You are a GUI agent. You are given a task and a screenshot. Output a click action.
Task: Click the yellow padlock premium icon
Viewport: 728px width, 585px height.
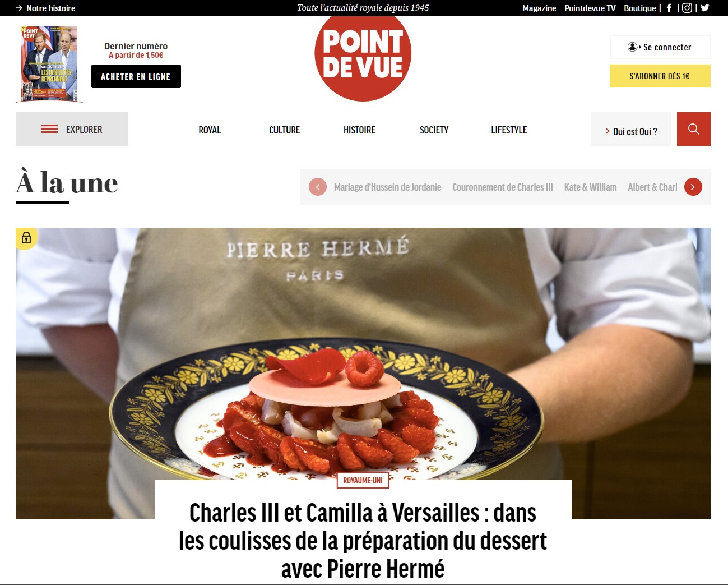[x=26, y=238]
